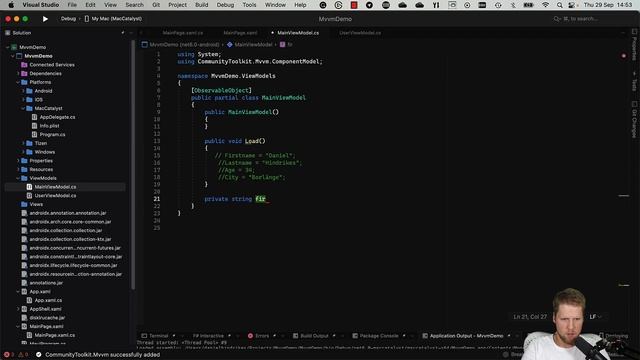The image size is (640, 360).
Task: Open AppShell.xaml file
Action: (45, 309)
